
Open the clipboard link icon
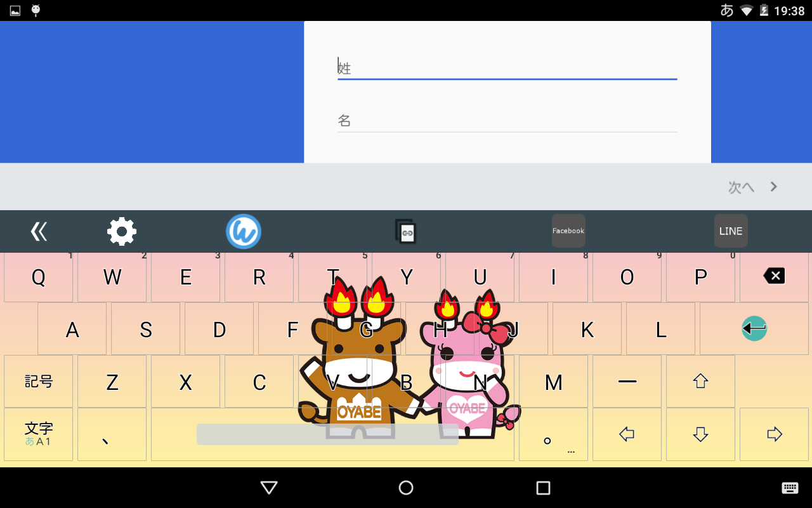click(406, 232)
